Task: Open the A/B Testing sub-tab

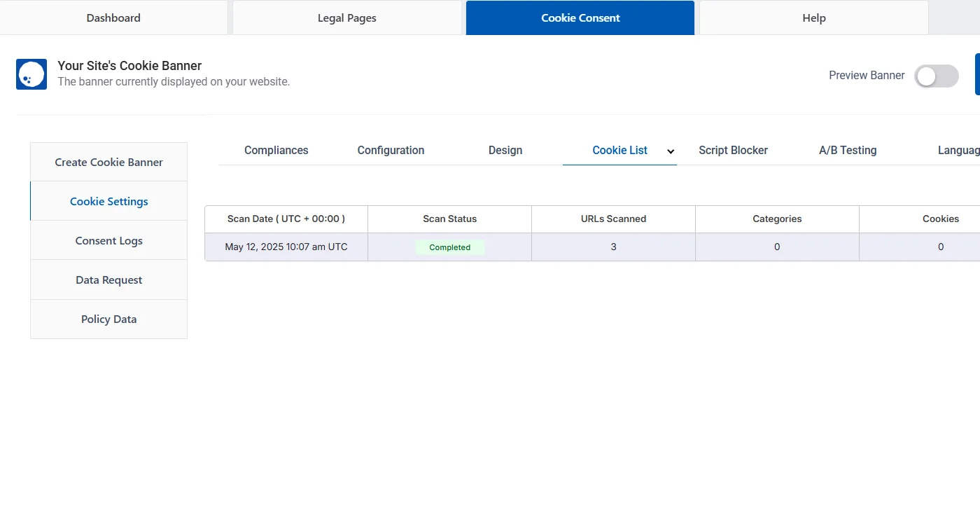Action: [848, 150]
